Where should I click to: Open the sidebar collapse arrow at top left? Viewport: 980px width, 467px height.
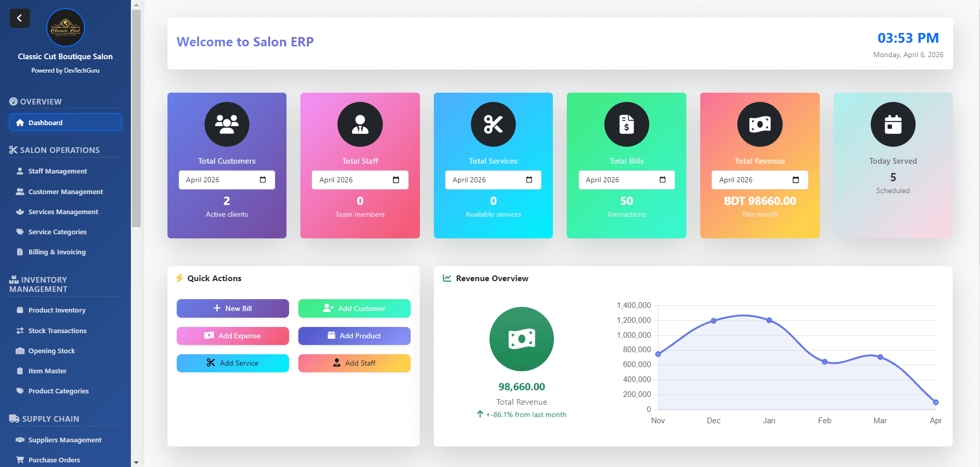(20, 18)
